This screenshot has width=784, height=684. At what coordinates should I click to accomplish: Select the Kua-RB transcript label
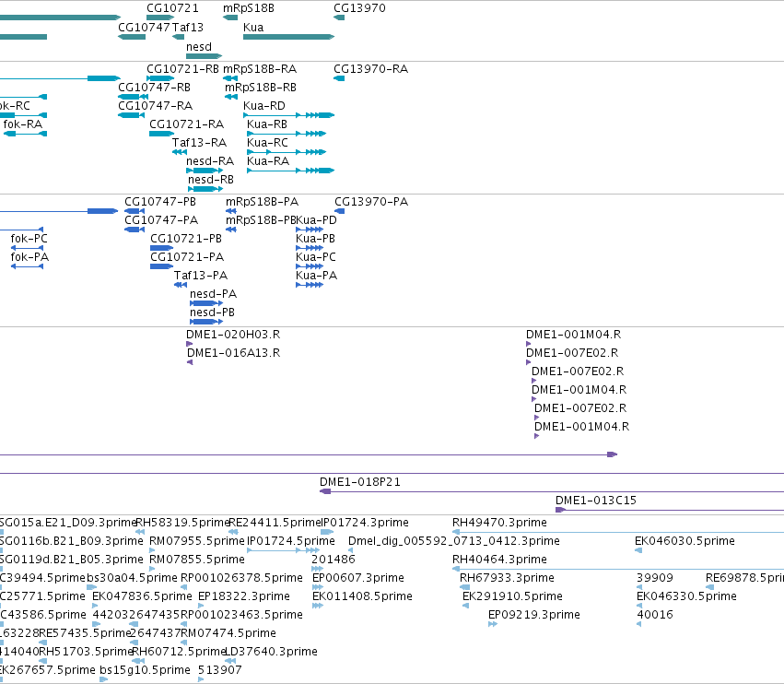(267, 124)
